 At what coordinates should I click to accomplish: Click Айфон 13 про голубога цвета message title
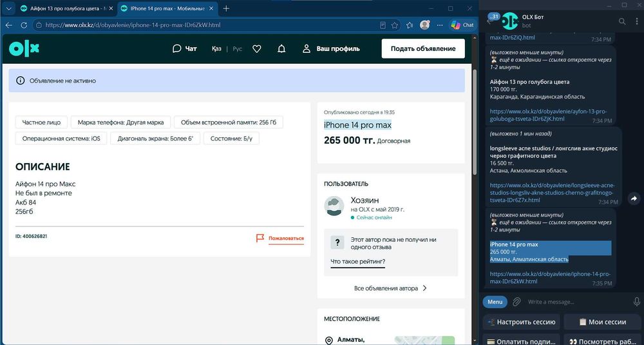coord(529,82)
